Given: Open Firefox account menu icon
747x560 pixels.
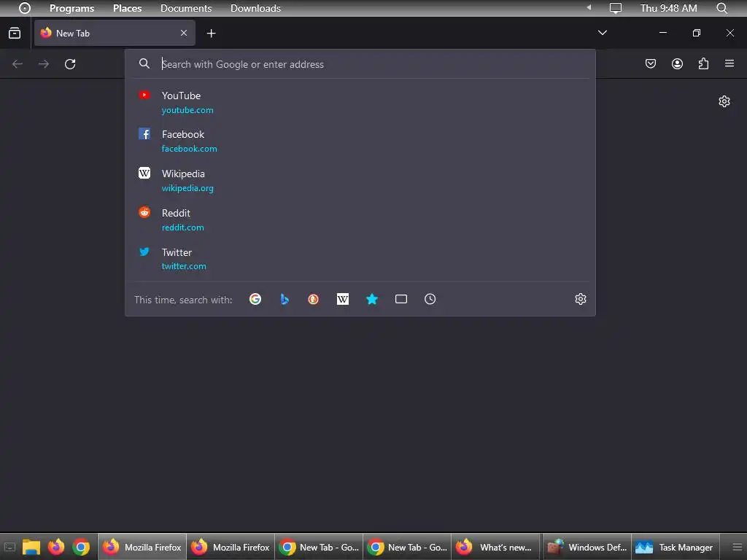Looking at the screenshot, I should (677, 63).
